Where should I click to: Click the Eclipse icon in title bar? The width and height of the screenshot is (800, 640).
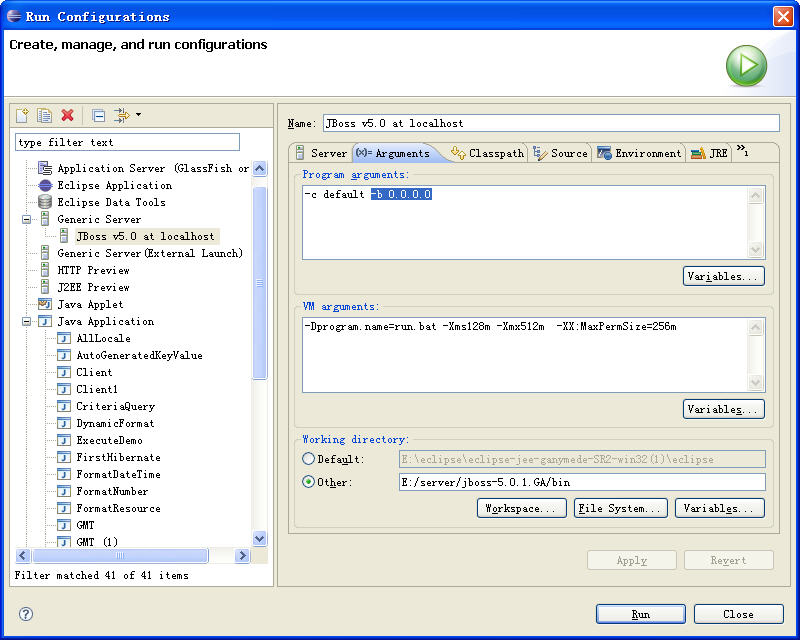tap(14, 16)
